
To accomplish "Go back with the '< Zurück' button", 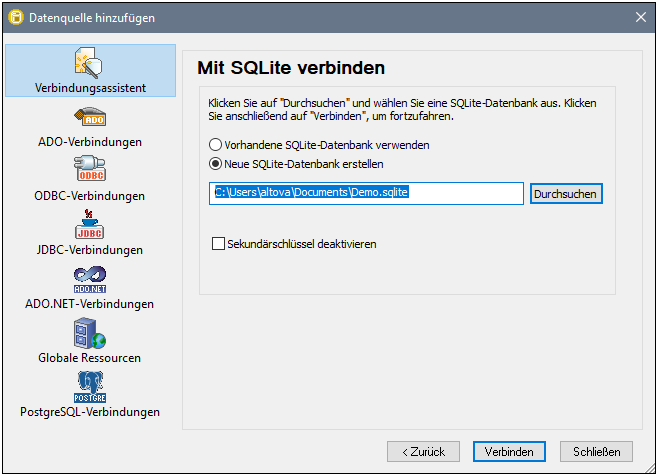I will pyautogui.click(x=423, y=452).
